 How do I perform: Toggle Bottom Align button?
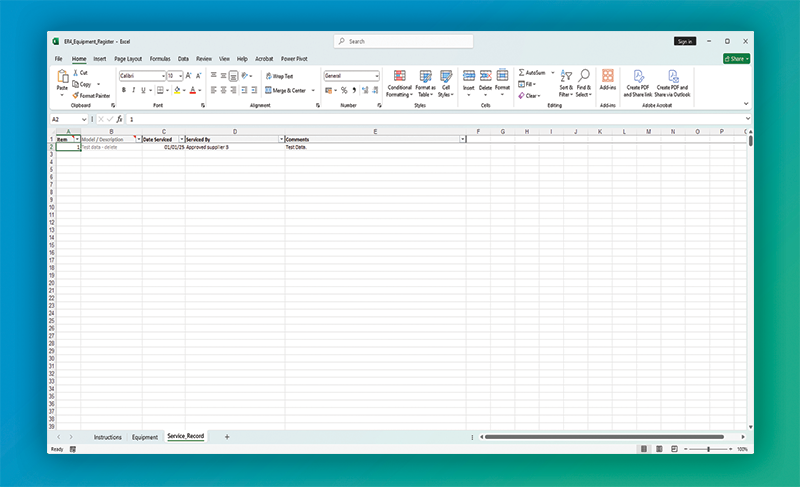click(233, 75)
